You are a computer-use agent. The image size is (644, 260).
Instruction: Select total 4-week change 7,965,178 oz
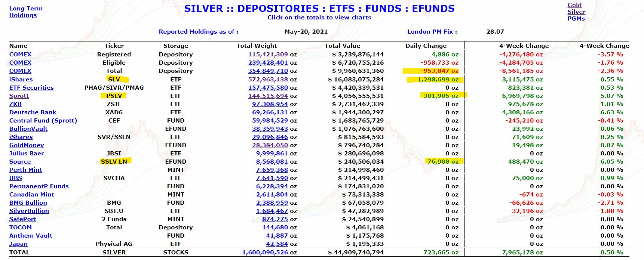[x=522, y=253]
